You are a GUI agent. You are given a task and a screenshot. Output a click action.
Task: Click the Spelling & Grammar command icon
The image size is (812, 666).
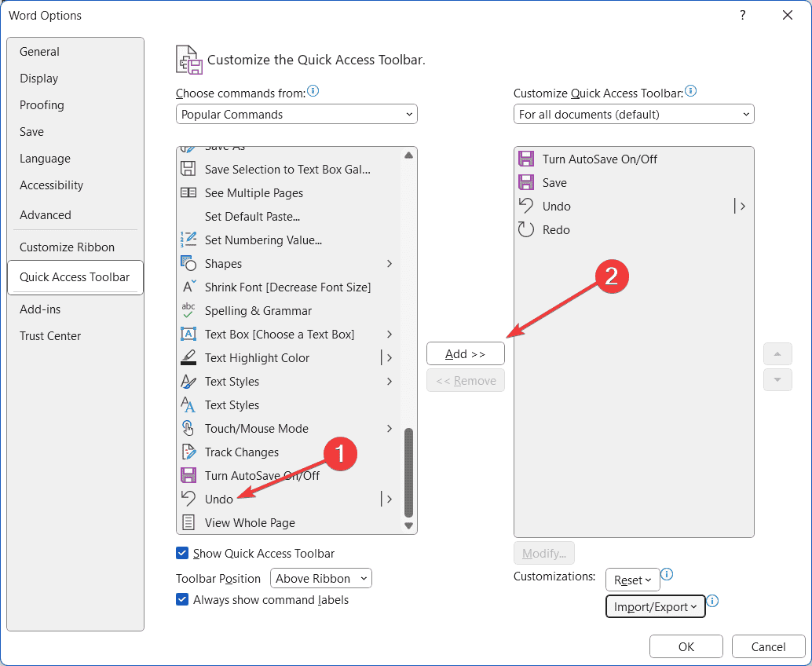[188, 311]
